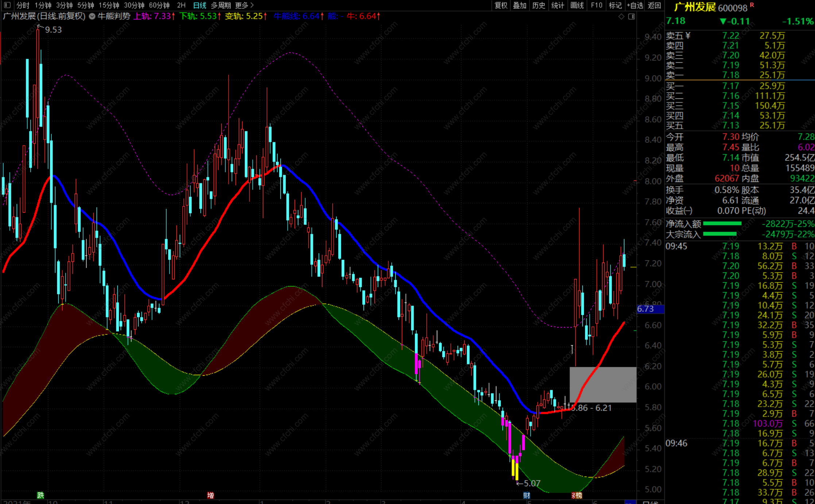Click the red R badge beside the stock code
This screenshot has width=815, height=504.
click(x=752, y=5)
